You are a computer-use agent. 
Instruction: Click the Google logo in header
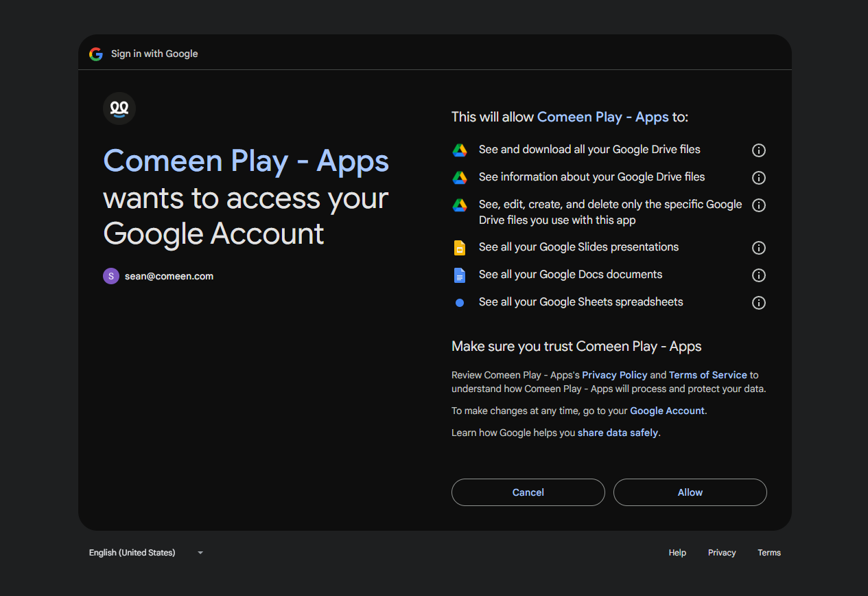[x=96, y=54]
